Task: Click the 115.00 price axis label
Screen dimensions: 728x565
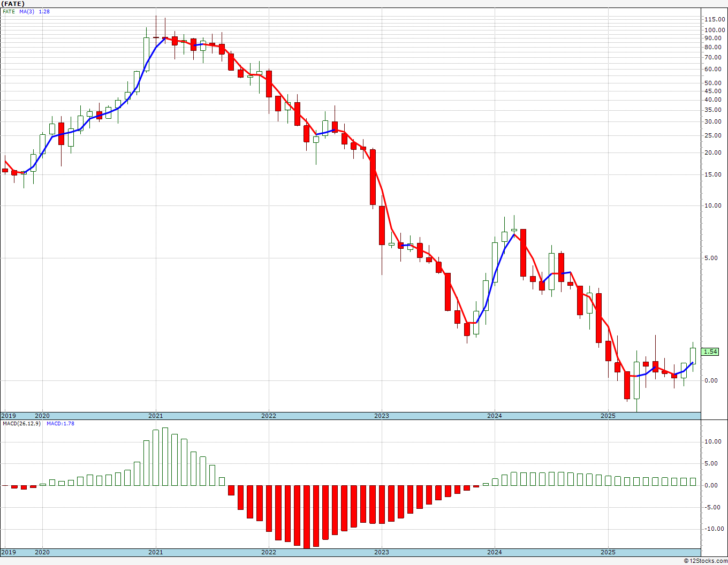Action: tap(715, 19)
